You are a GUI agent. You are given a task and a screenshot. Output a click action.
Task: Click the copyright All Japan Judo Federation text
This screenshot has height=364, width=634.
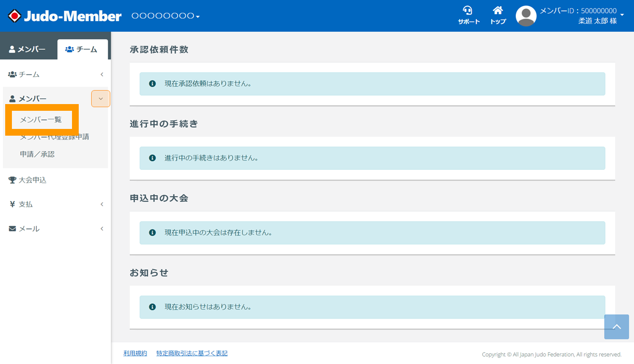point(552,354)
